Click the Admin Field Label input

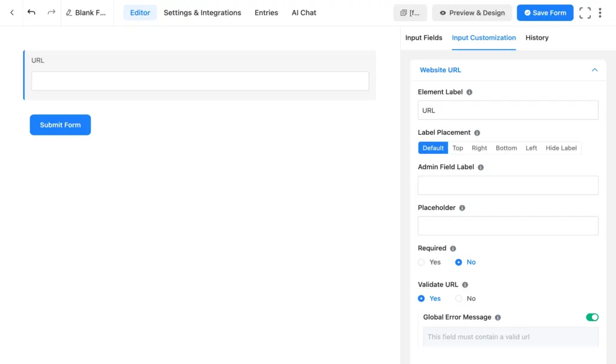click(x=508, y=185)
